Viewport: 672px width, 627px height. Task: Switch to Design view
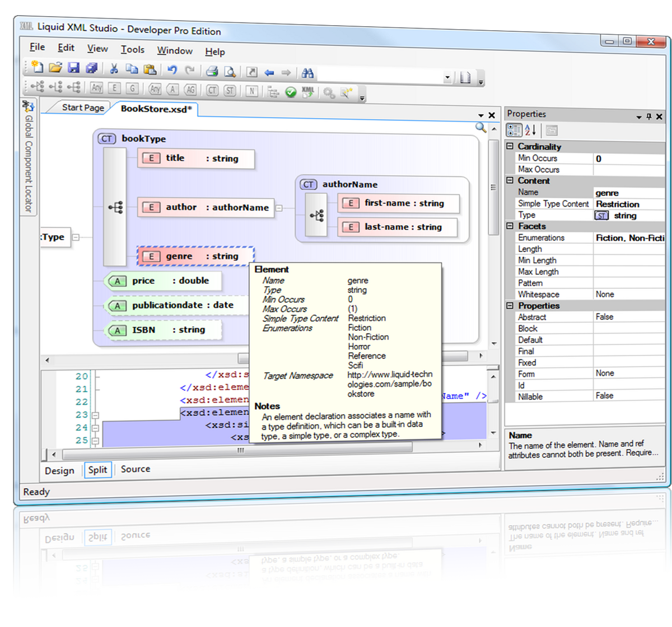click(59, 471)
